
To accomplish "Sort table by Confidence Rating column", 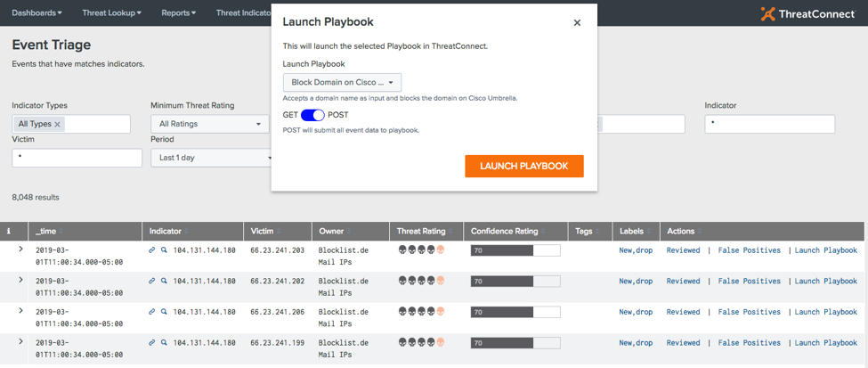I will (x=507, y=231).
